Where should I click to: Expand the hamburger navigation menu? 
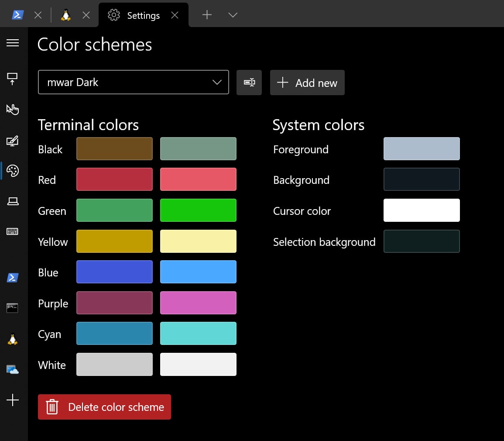13,43
